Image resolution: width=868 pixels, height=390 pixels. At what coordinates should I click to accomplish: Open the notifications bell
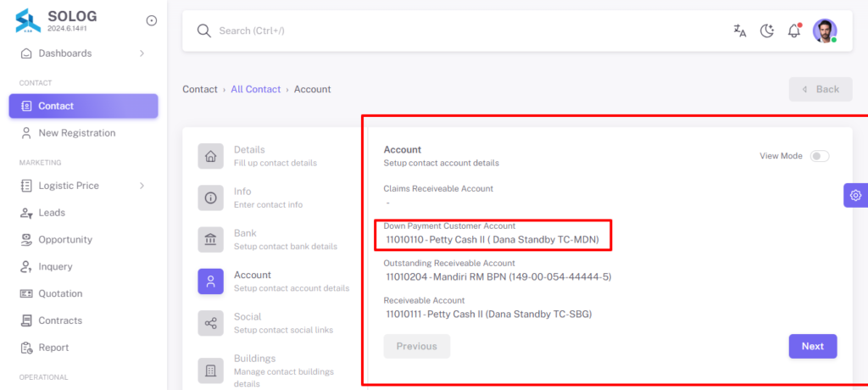(794, 31)
